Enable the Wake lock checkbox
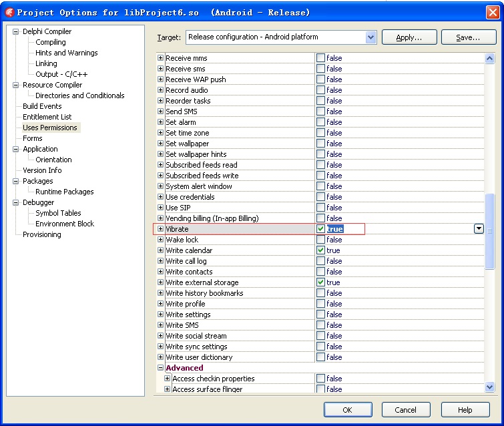504x426 pixels. point(320,240)
